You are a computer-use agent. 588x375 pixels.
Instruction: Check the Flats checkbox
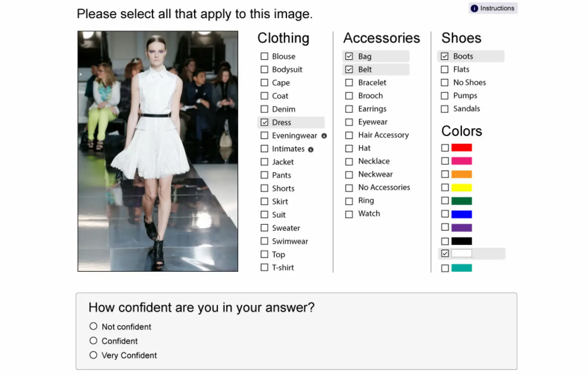tap(445, 69)
